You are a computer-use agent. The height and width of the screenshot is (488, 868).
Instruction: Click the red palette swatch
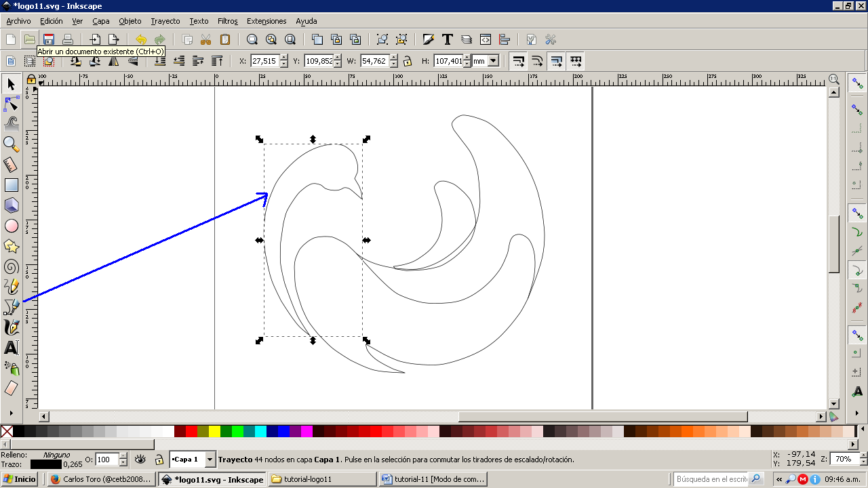191,431
